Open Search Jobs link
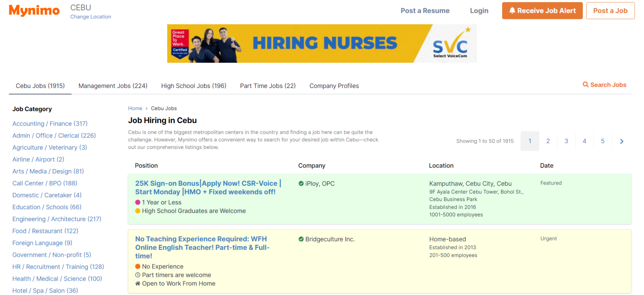The width and height of the screenshot is (644, 295). [605, 84]
